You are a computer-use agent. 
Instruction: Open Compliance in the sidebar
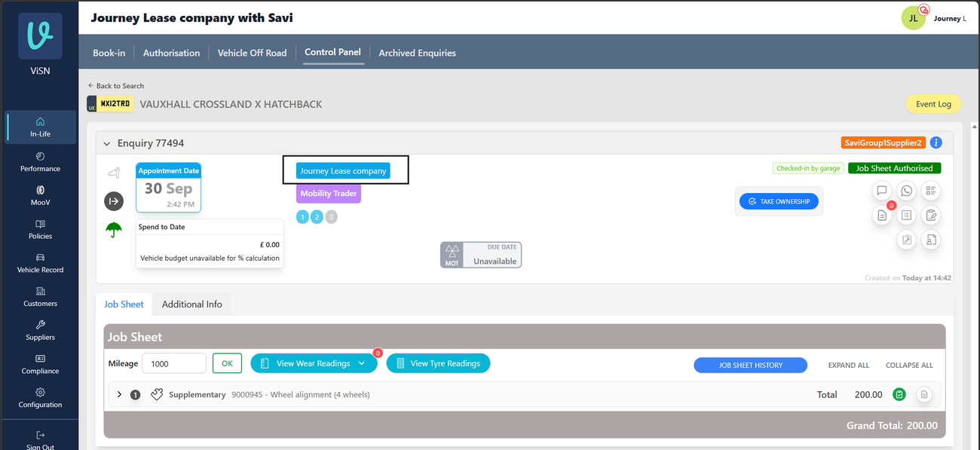pos(41,364)
